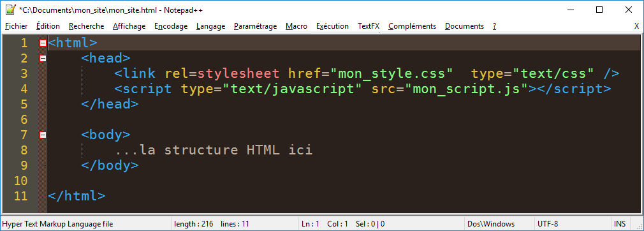The height and width of the screenshot is (231, 644).
Task: Open the Compléments menu
Action: [412, 26]
